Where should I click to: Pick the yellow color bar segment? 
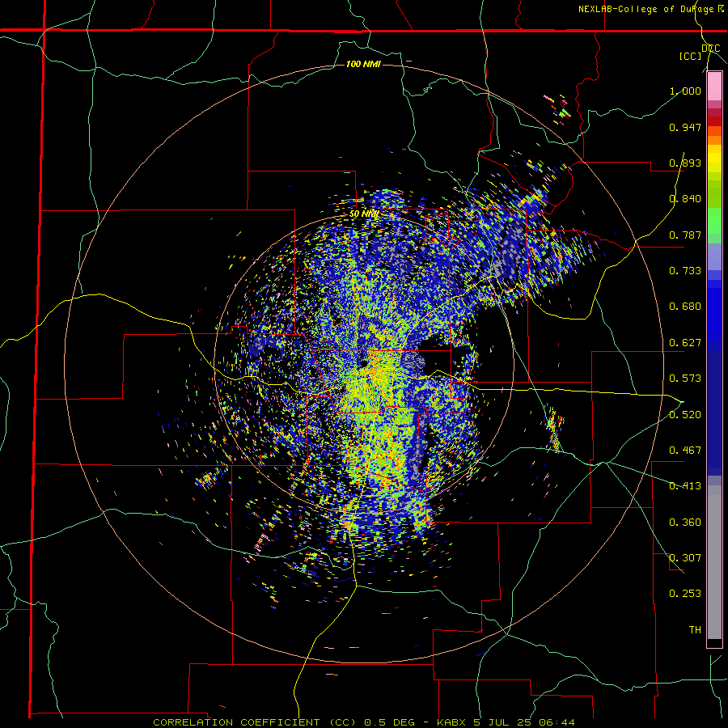714,159
